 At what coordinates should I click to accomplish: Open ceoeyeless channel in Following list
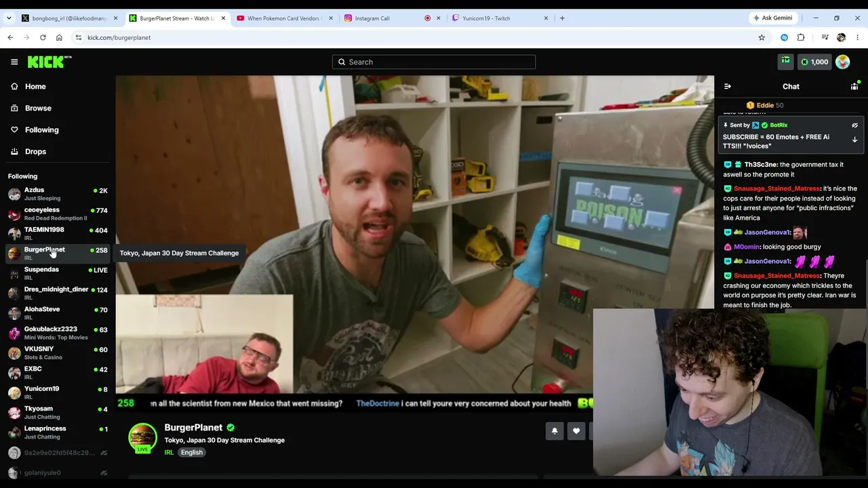point(58,213)
